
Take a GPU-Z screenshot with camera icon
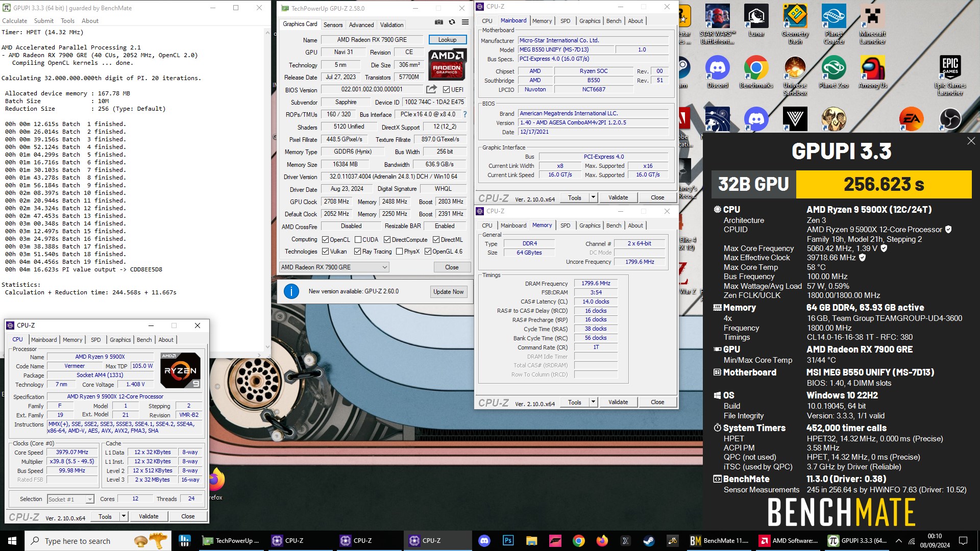[x=439, y=22]
